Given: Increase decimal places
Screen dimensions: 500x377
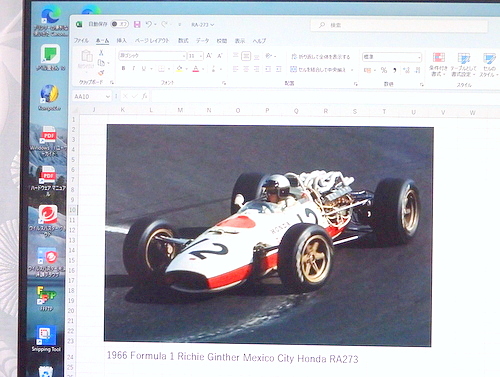Looking at the screenshot, I should pos(406,70).
